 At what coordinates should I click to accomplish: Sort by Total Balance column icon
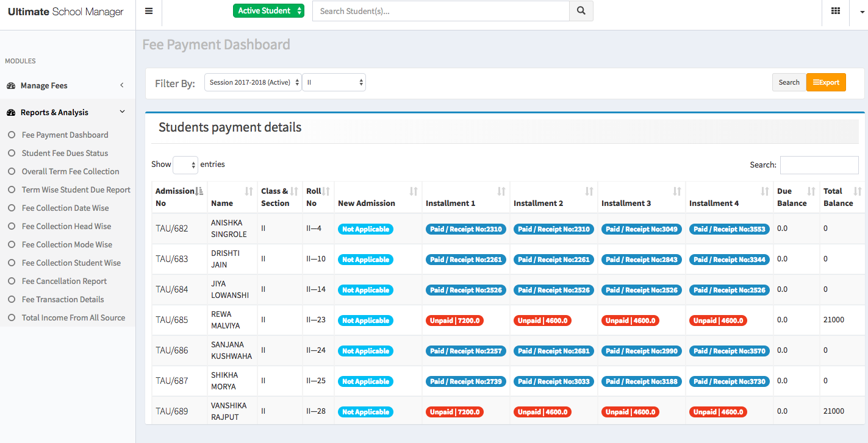coord(858,191)
